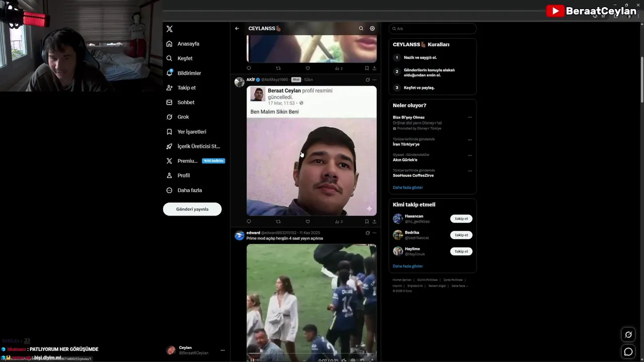Open Sohbet in the sidebar

181,102
